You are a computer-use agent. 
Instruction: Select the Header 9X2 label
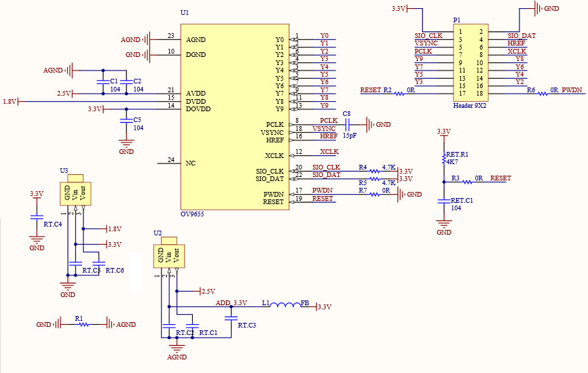(469, 106)
